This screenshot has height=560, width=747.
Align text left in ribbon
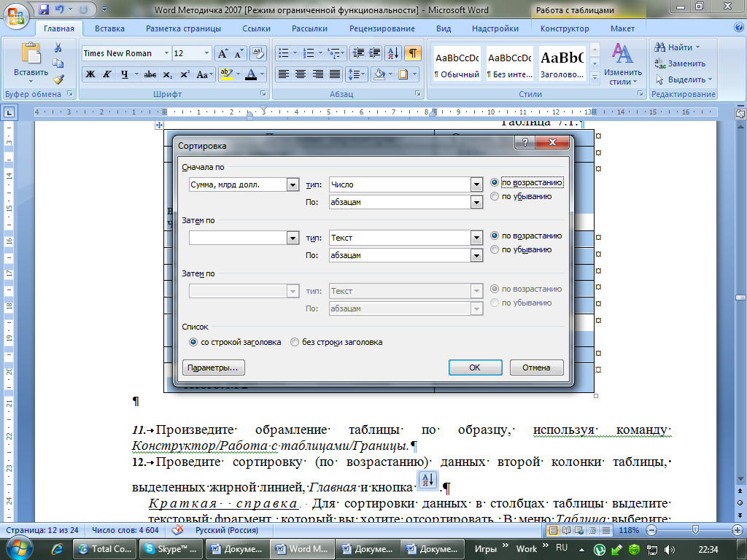284,74
